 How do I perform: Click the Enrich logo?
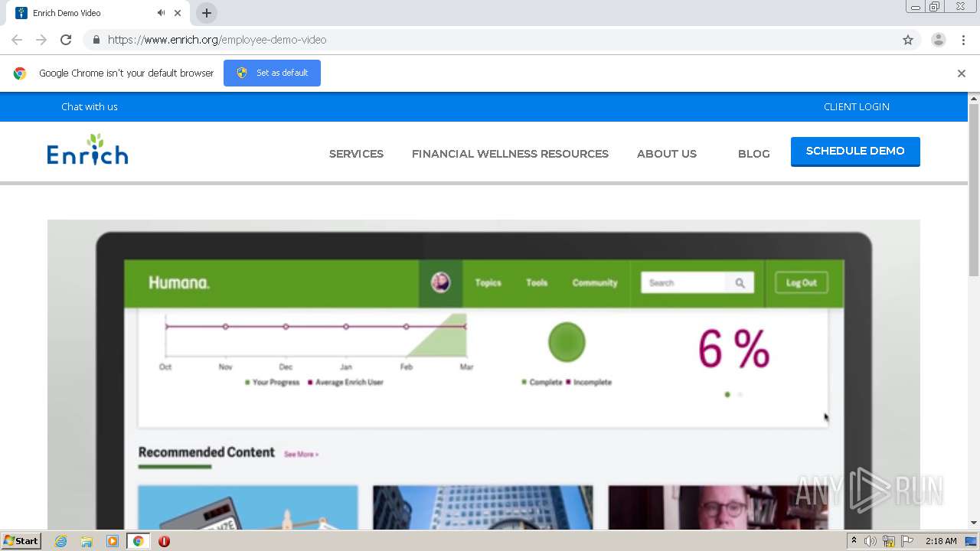point(87,150)
